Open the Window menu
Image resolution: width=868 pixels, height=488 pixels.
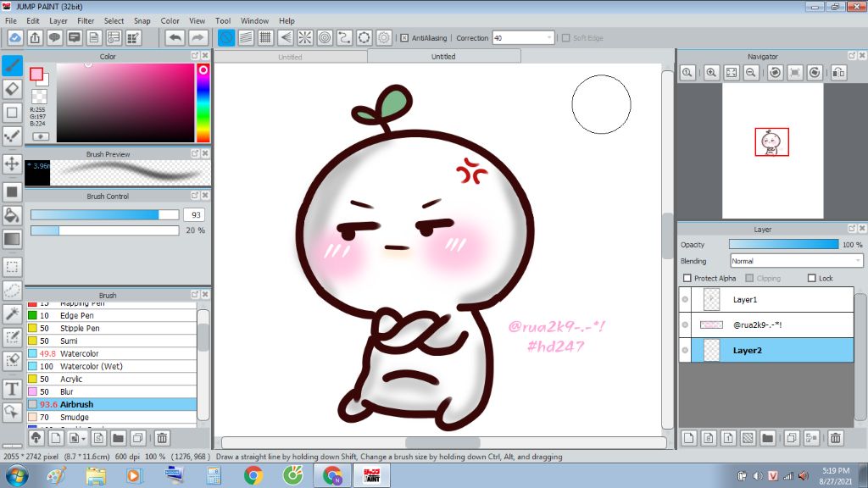click(x=254, y=20)
